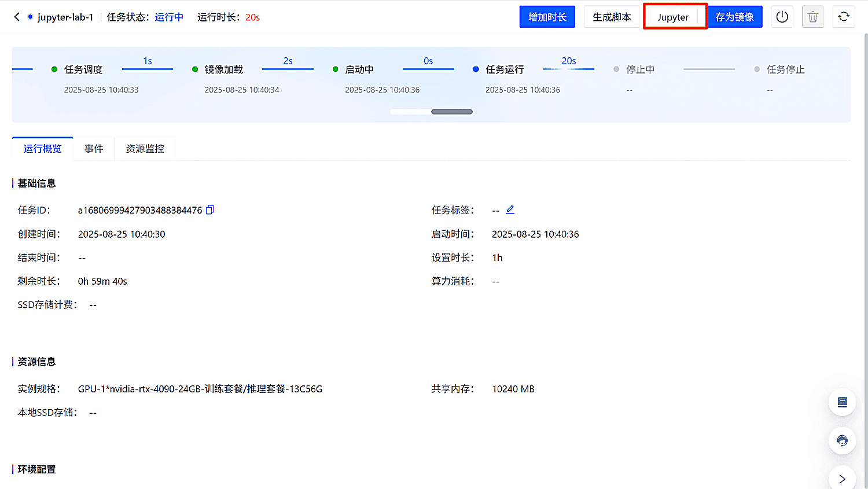The width and height of the screenshot is (868, 489).
Task: Click the remaining time 0h 59m 40s
Action: [x=102, y=281]
